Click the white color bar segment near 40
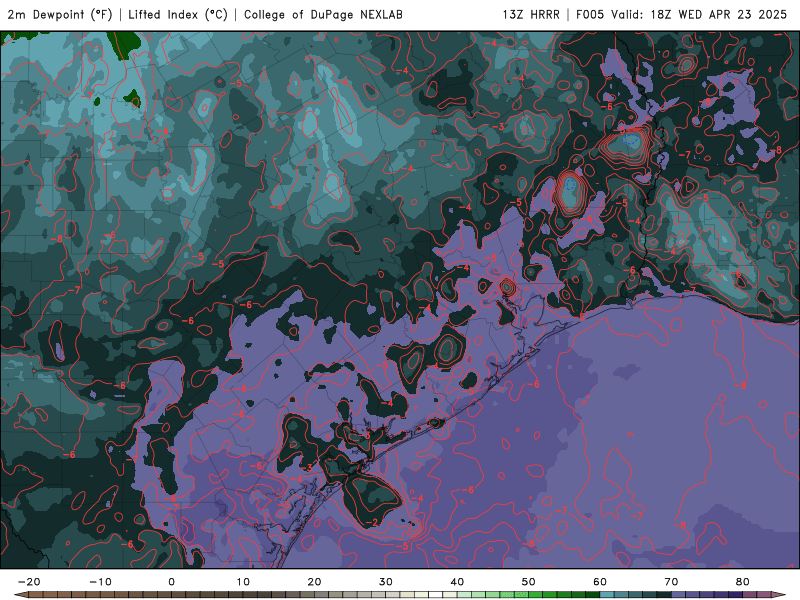This screenshot has width=800, height=600. click(x=435, y=594)
